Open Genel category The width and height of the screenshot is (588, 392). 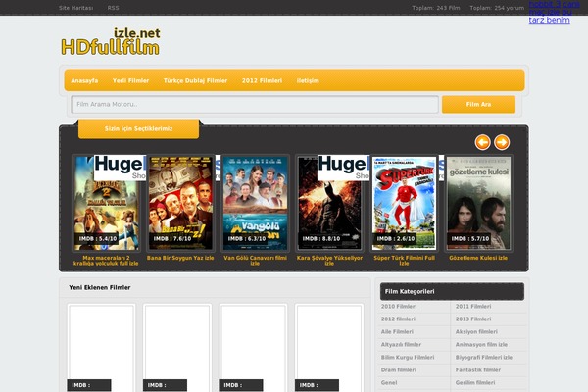click(389, 383)
